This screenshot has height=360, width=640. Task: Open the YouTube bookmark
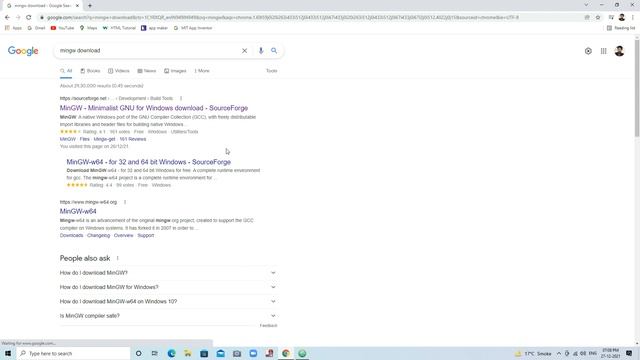[x=62, y=28]
